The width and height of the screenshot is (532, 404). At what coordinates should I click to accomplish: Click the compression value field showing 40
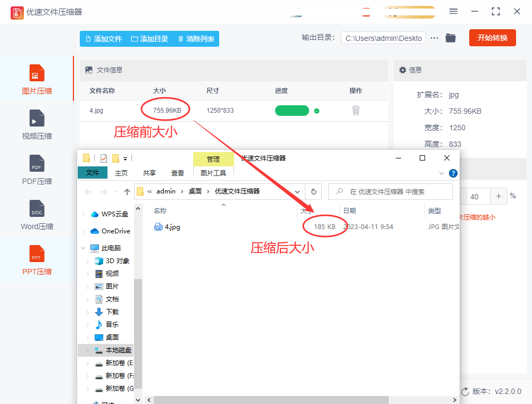click(478, 197)
